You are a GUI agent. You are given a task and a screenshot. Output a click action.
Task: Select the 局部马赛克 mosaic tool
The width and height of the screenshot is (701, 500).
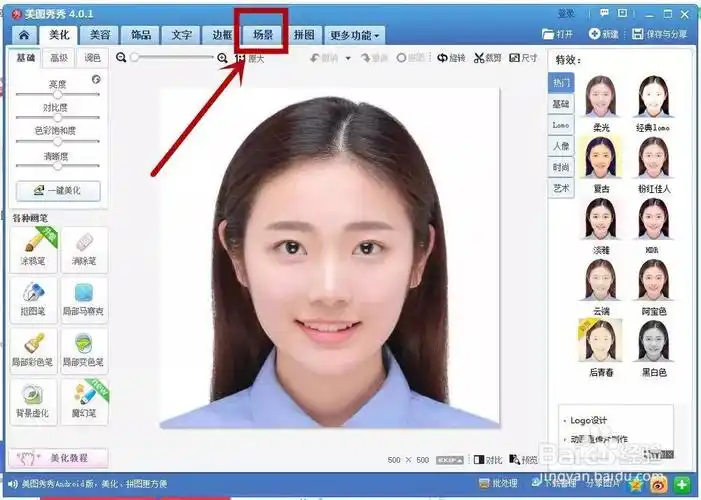pos(84,298)
